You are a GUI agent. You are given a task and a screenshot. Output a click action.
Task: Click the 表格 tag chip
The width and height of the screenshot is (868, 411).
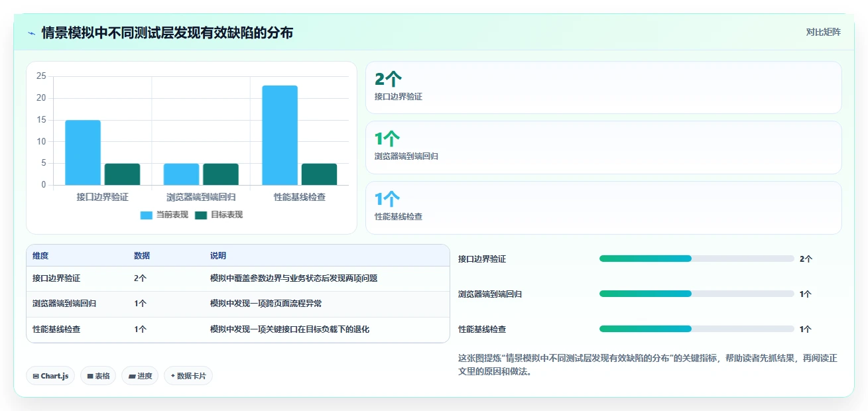pos(98,376)
